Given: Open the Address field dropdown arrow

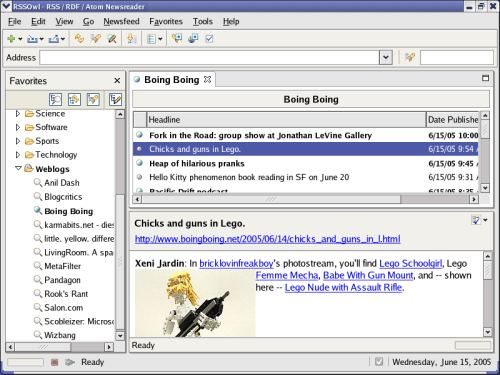Looking at the screenshot, I should tap(386, 58).
